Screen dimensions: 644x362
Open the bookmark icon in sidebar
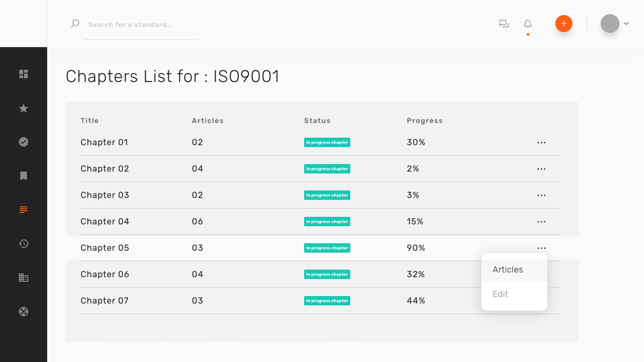[x=24, y=176]
